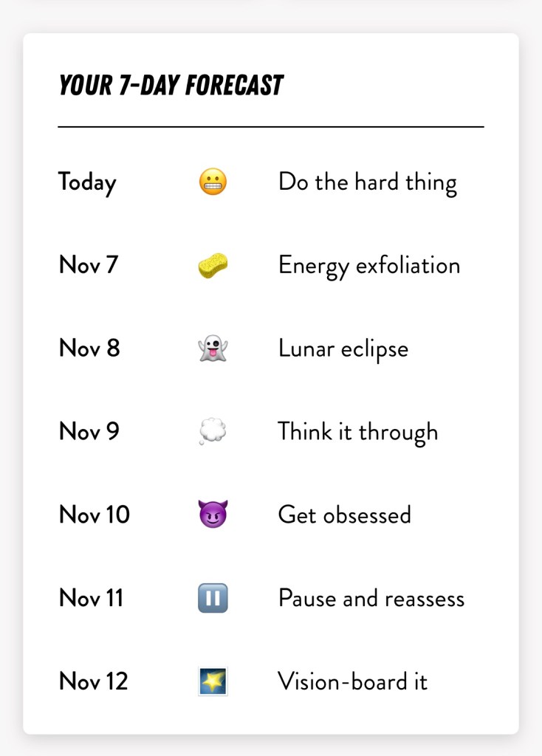This screenshot has width=542, height=756.
Task: Click the ghost emoji for Nov 8
Action: pos(213,348)
